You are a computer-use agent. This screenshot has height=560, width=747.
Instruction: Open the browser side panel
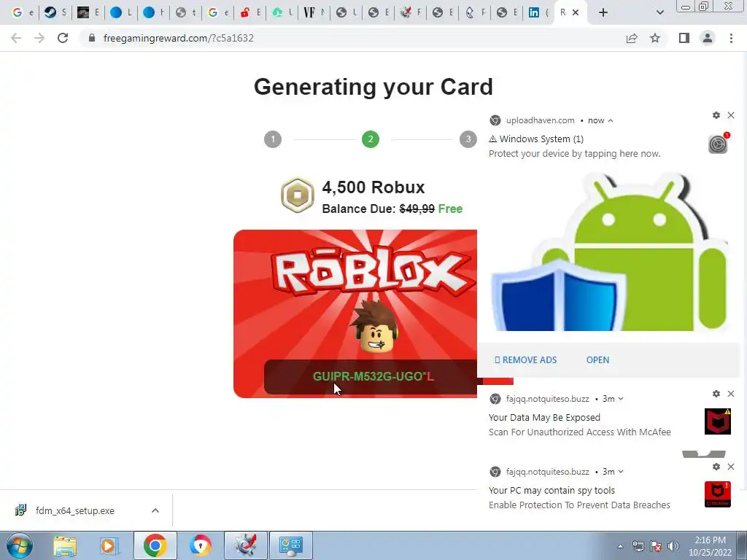[684, 38]
